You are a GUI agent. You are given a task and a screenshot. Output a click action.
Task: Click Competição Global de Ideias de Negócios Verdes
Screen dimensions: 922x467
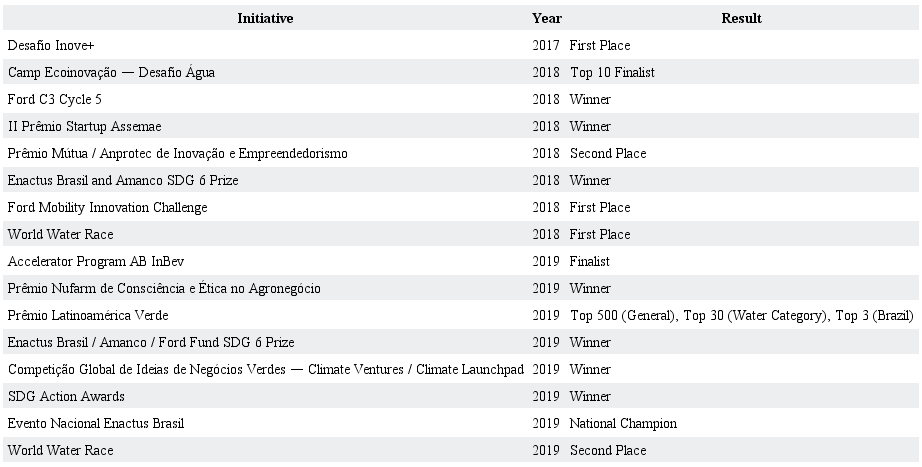pyautogui.click(x=265, y=369)
